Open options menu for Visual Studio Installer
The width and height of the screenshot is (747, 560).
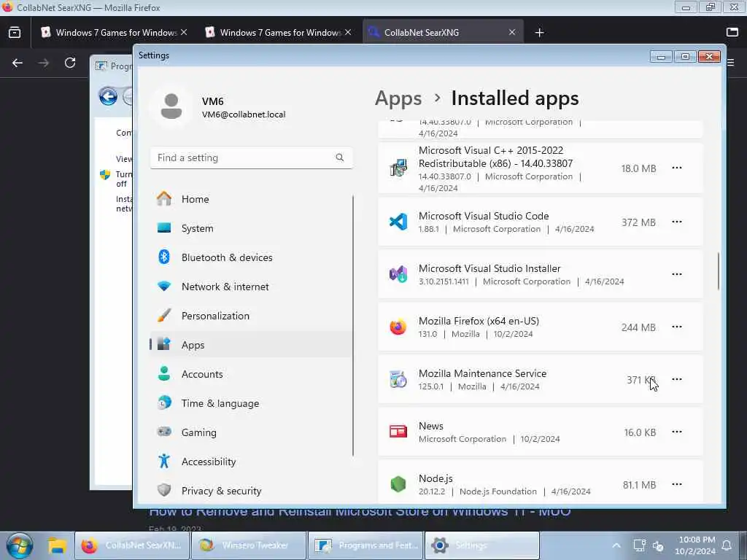[x=676, y=274]
